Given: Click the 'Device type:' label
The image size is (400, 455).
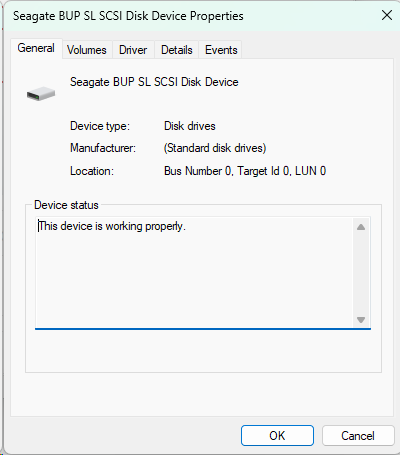Looking at the screenshot, I should point(100,126).
